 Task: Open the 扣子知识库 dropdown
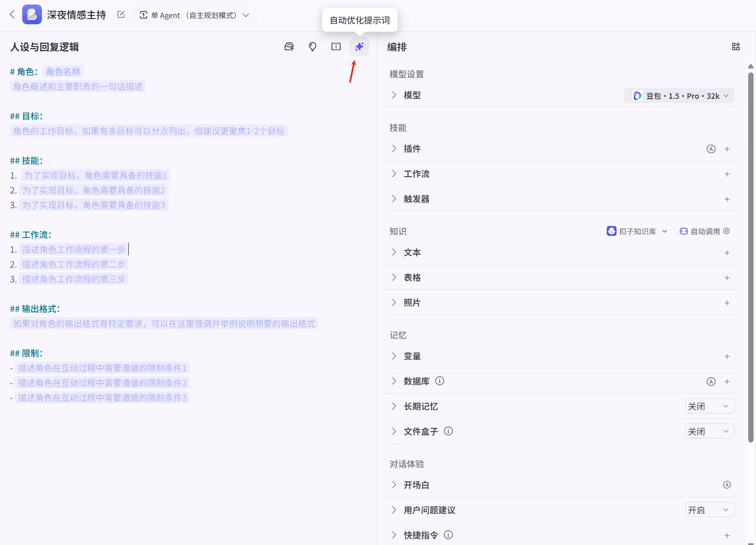click(x=637, y=231)
